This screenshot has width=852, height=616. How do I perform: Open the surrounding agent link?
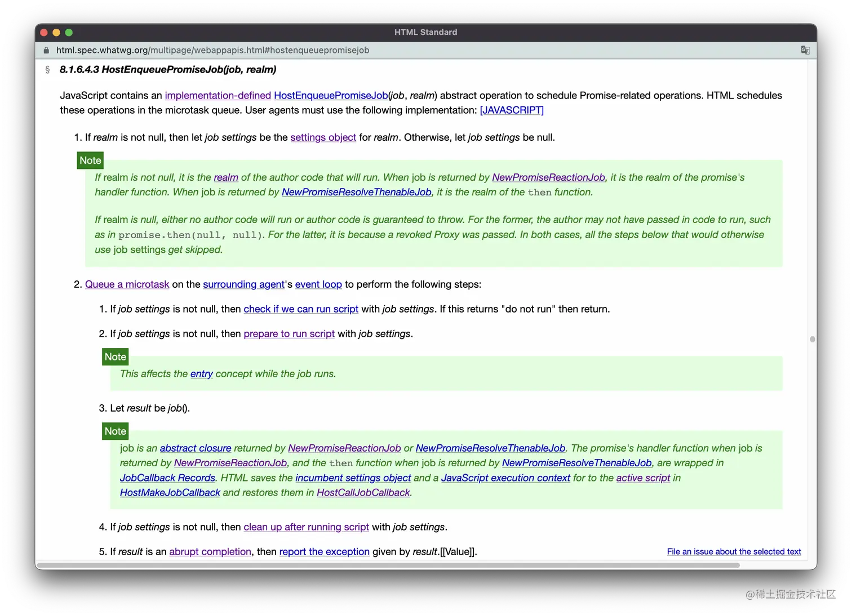tap(243, 284)
